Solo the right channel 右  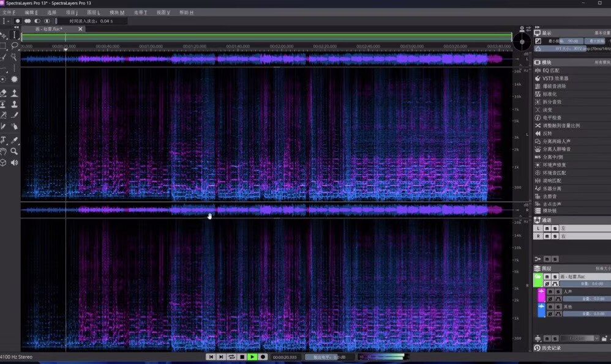pyautogui.click(x=555, y=236)
